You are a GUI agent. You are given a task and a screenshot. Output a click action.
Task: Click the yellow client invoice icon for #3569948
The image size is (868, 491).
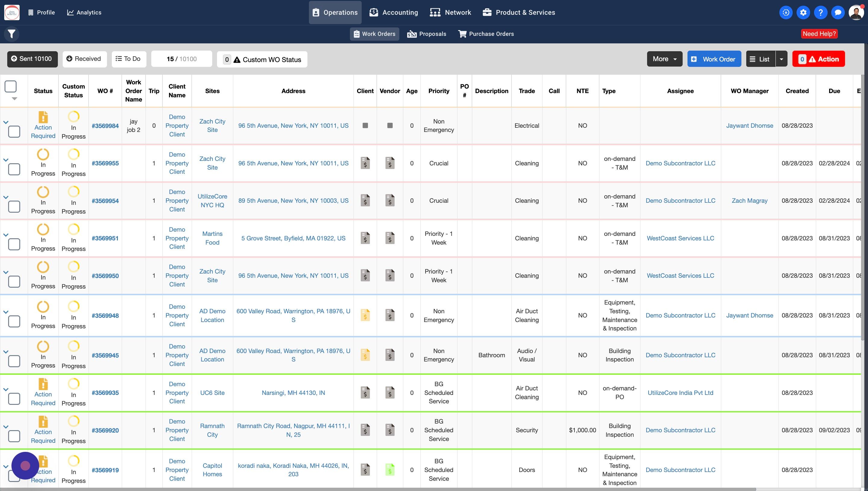tap(365, 315)
